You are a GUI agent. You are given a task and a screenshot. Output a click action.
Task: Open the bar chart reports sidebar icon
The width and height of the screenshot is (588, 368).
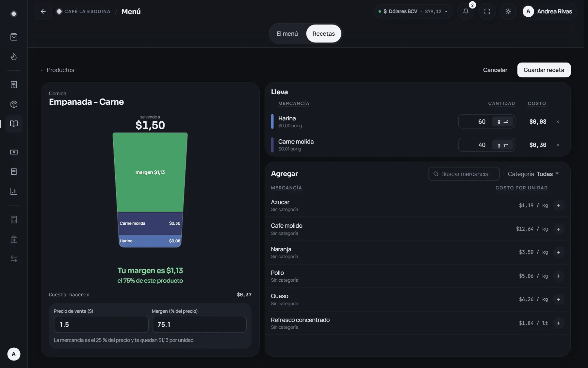coord(14,191)
